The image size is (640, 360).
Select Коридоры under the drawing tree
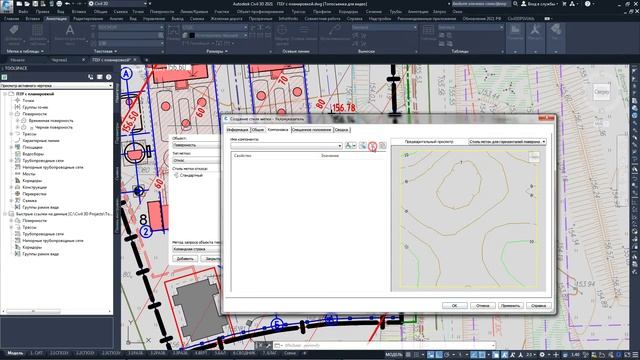[32, 180]
